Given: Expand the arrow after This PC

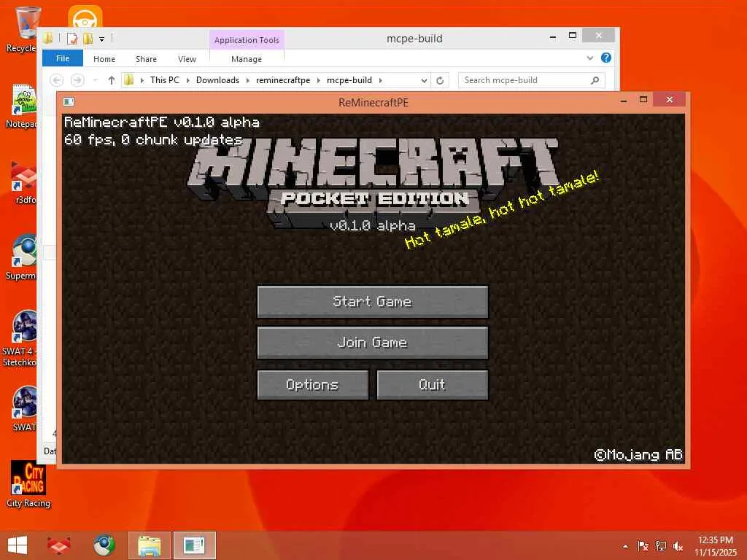Looking at the screenshot, I should coord(187,80).
